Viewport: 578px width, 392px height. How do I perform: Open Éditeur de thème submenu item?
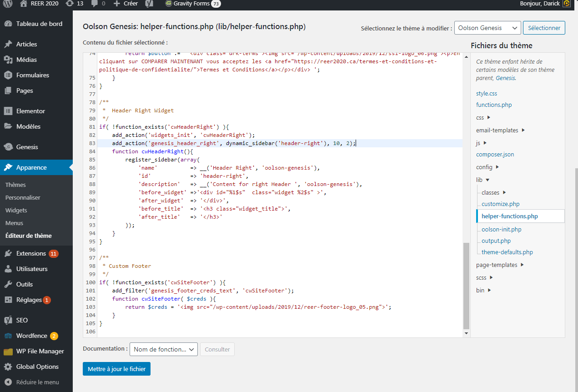(29, 236)
